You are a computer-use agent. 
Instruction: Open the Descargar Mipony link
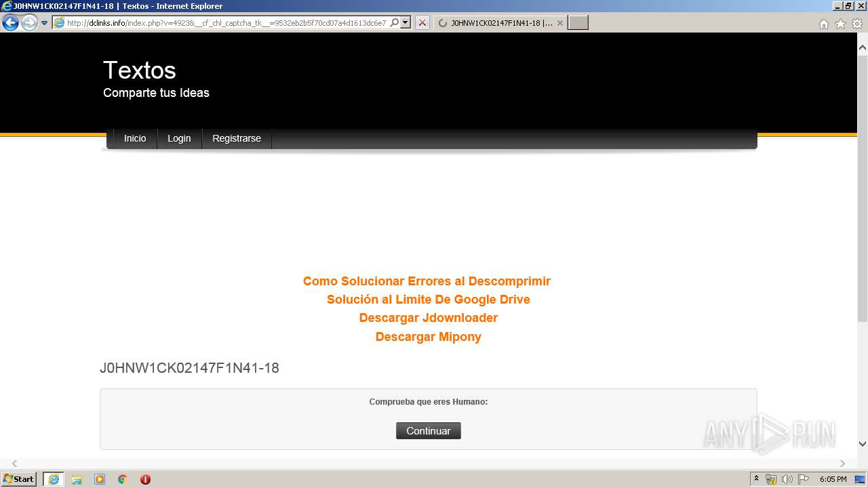(429, 337)
